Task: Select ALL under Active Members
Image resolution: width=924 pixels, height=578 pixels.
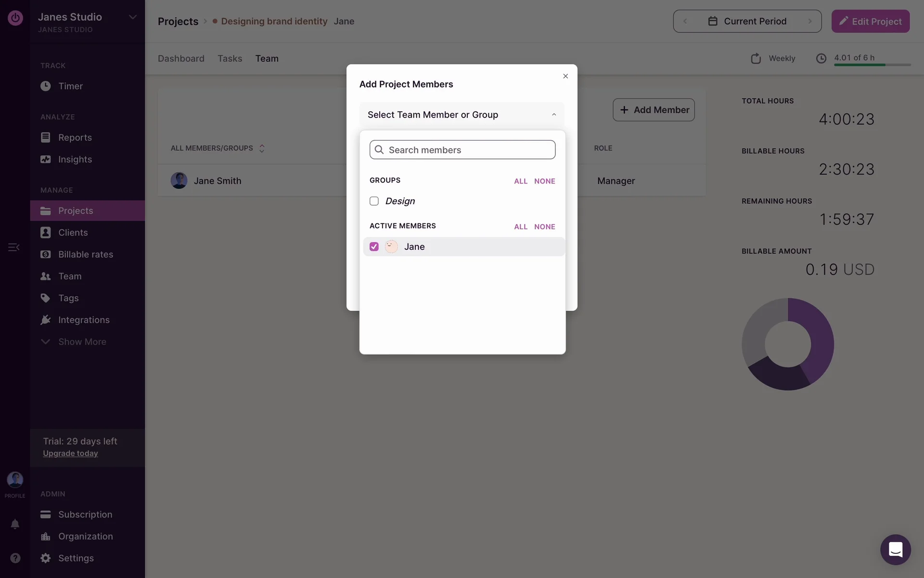Action: [x=520, y=227]
